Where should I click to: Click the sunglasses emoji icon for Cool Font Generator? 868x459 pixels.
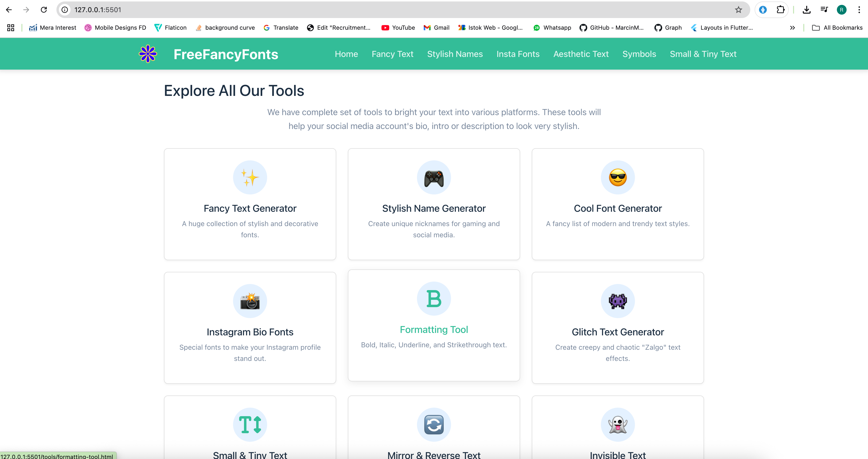coord(618,178)
